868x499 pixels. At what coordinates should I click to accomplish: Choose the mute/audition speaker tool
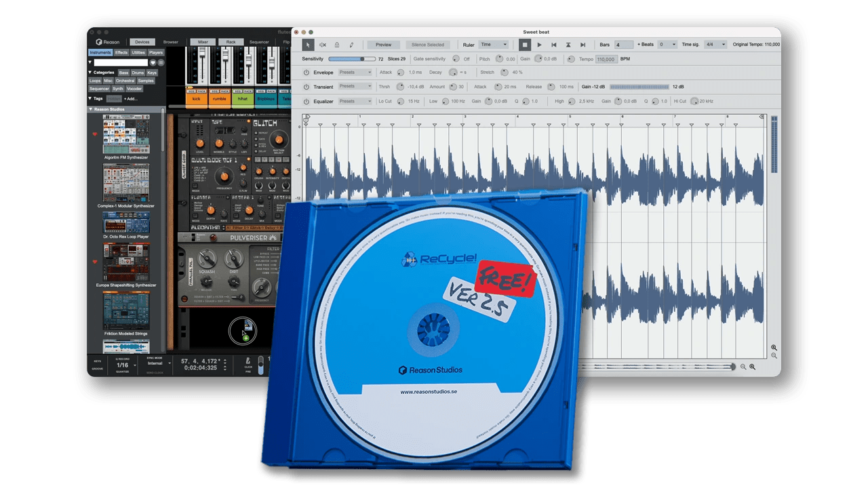coord(323,45)
